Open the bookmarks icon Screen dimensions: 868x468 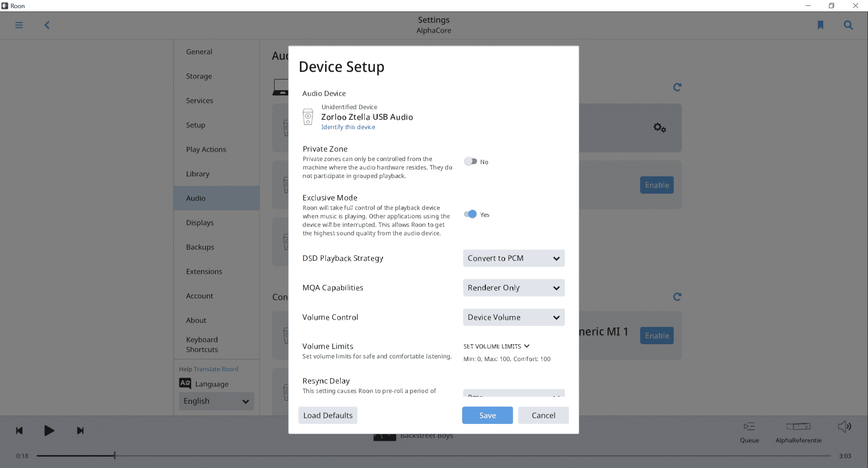coord(821,25)
